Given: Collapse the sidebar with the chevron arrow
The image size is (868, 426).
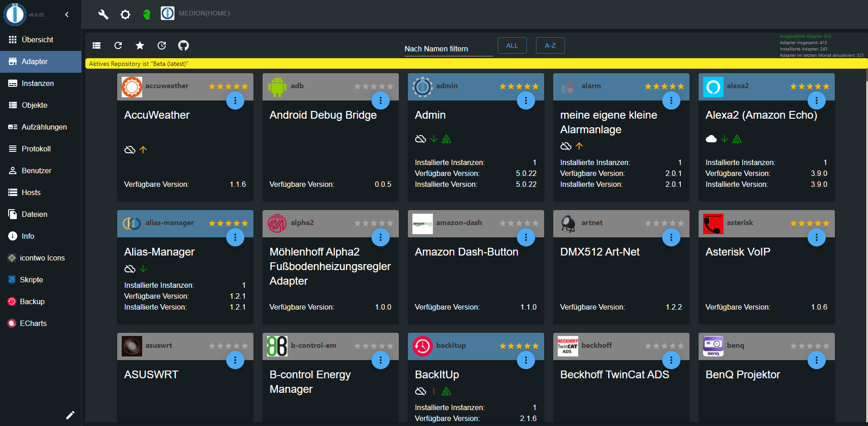Looking at the screenshot, I should 67,15.
